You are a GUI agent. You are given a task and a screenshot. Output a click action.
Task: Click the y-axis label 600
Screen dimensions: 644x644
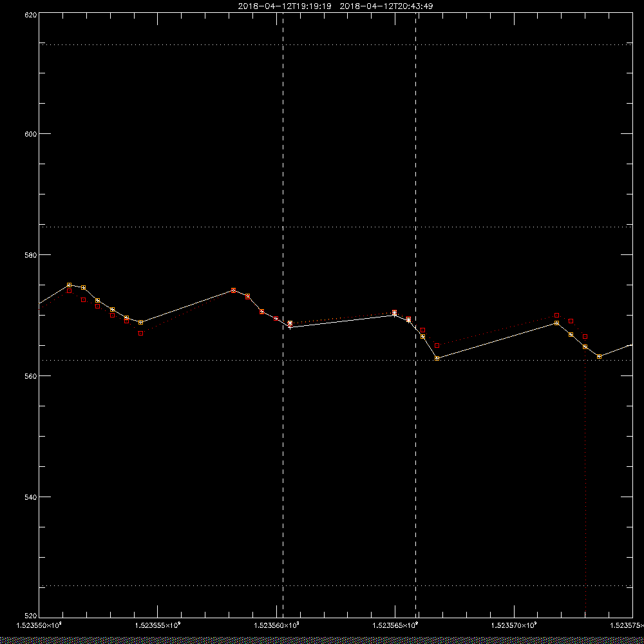[x=31, y=133]
